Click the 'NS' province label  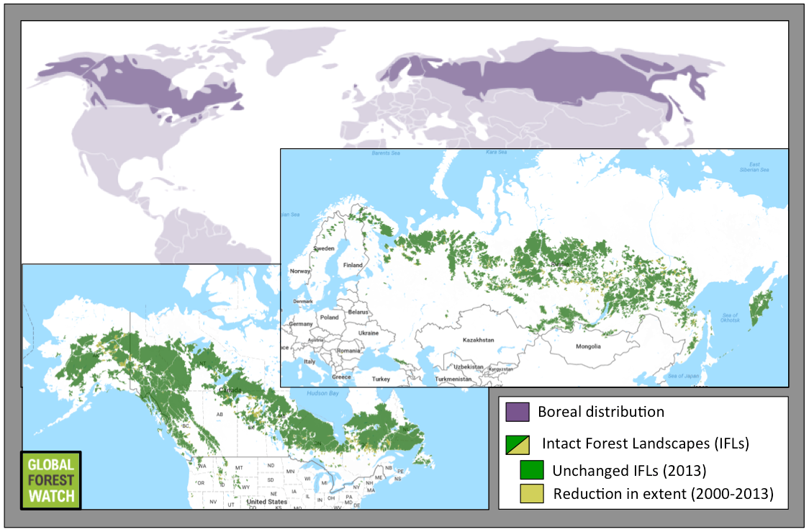(x=398, y=479)
